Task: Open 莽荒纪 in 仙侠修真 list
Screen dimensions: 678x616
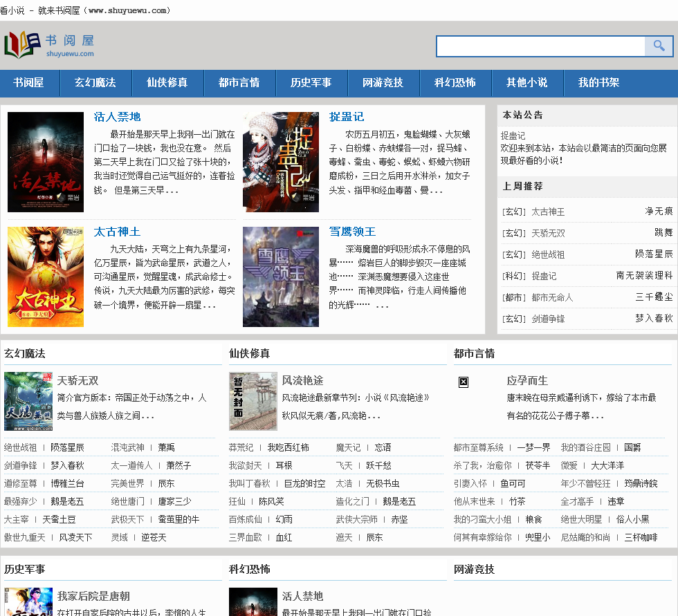Action: coord(241,447)
